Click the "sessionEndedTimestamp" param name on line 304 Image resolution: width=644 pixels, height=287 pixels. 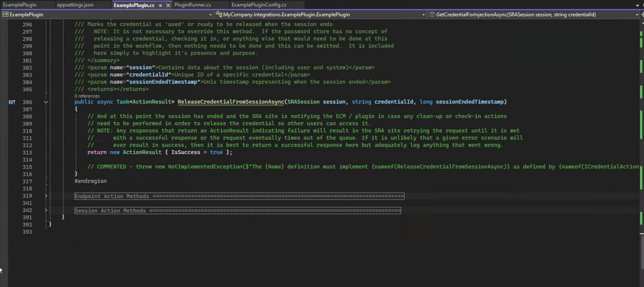163,82
